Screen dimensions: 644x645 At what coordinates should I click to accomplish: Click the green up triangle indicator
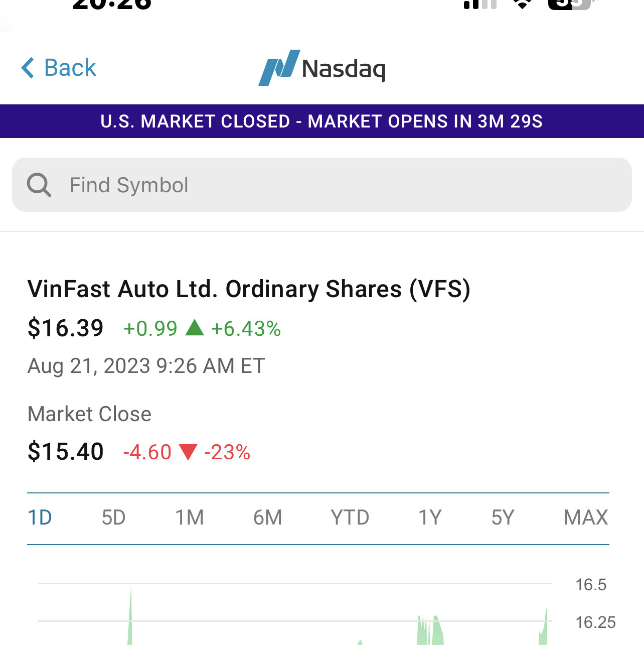tap(195, 328)
